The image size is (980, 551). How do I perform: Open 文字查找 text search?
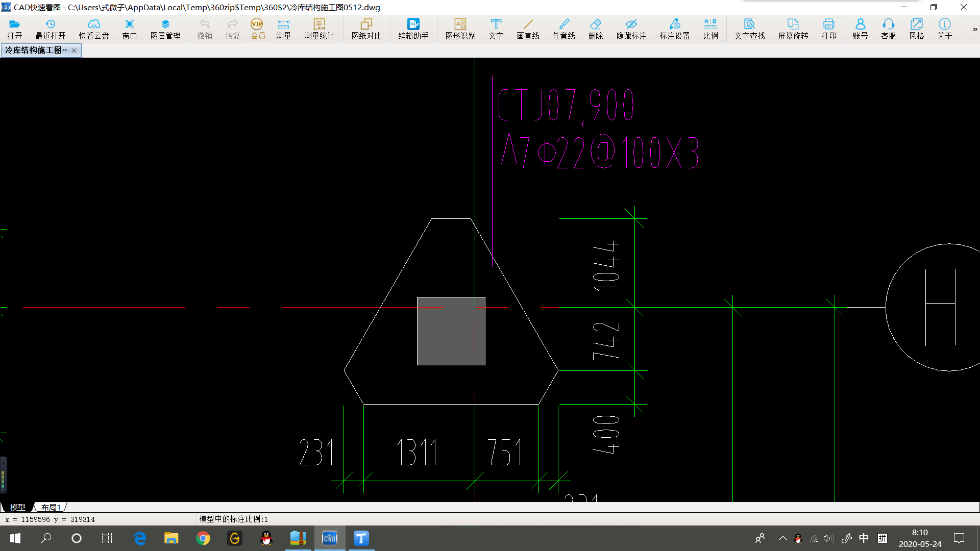click(750, 29)
